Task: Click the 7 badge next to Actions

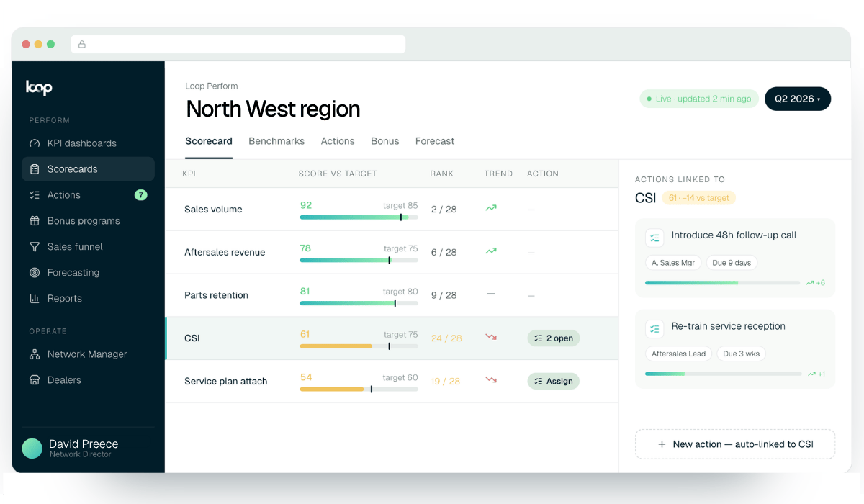Action: coord(140,195)
